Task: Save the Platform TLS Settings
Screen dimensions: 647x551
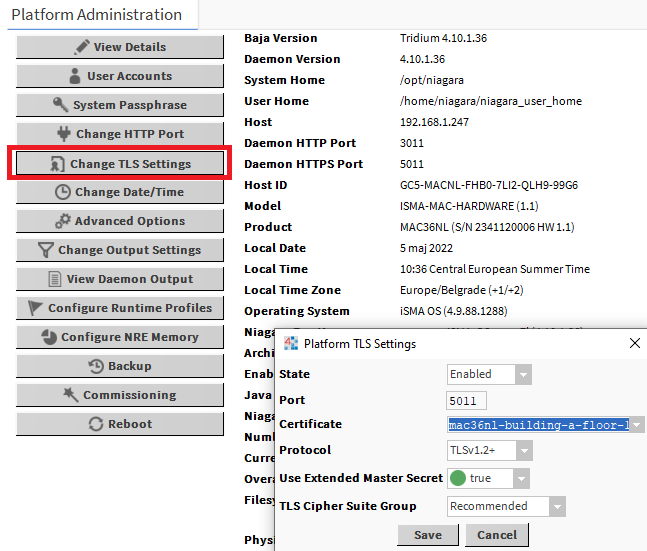Action: click(427, 535)
